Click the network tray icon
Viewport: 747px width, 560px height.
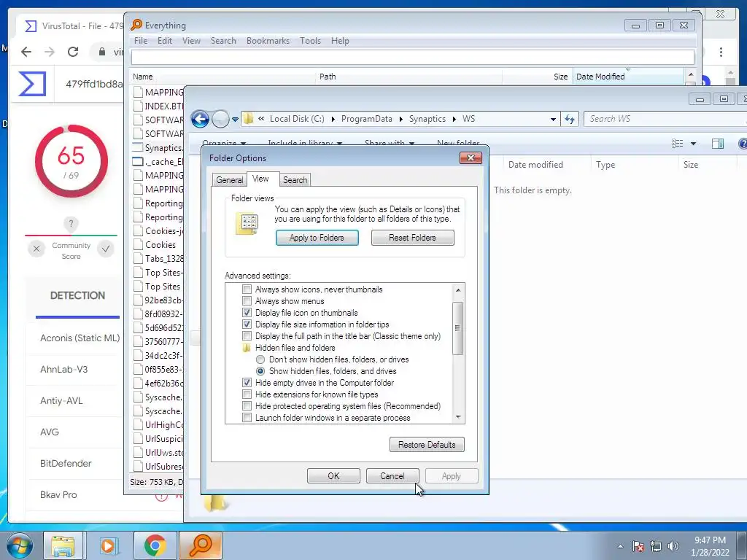[x=656, y=546]
